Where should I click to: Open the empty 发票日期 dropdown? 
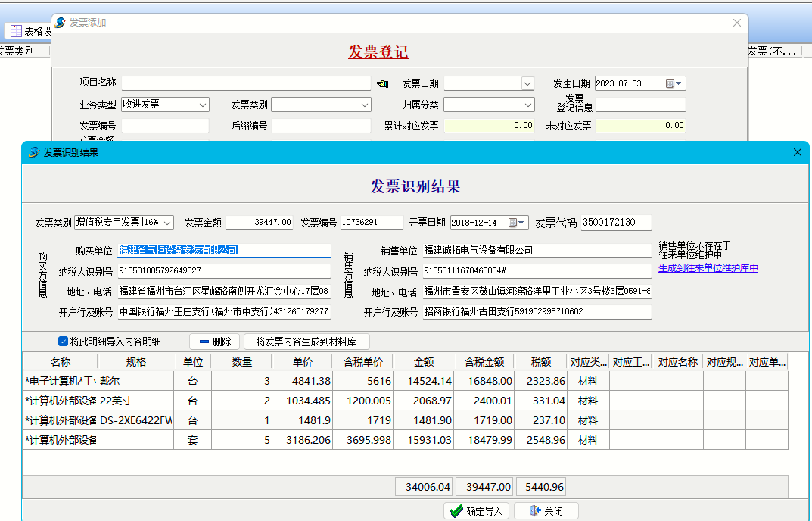pos(528,83)
